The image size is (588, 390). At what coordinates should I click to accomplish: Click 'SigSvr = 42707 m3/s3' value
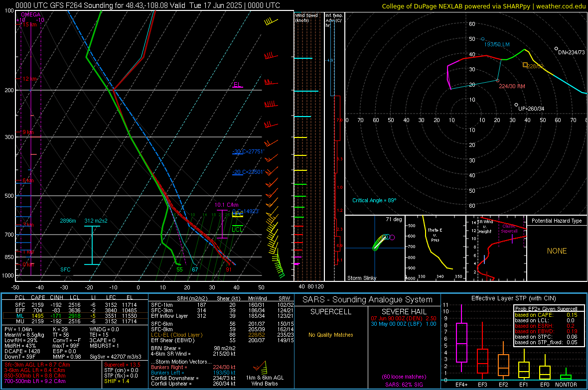point(116,357)
